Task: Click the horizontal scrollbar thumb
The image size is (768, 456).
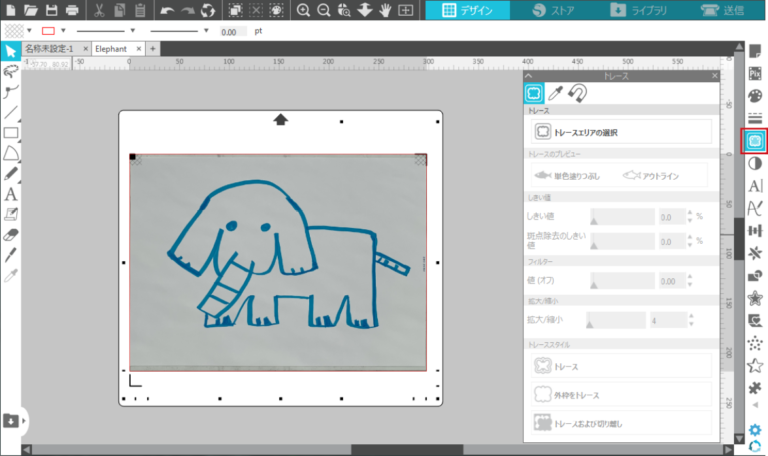Action: (407, 449)
